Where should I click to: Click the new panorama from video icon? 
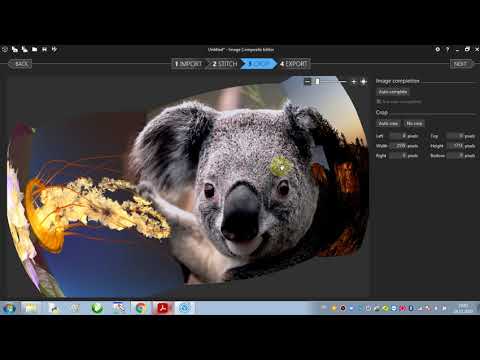click(x=25, y=49)
